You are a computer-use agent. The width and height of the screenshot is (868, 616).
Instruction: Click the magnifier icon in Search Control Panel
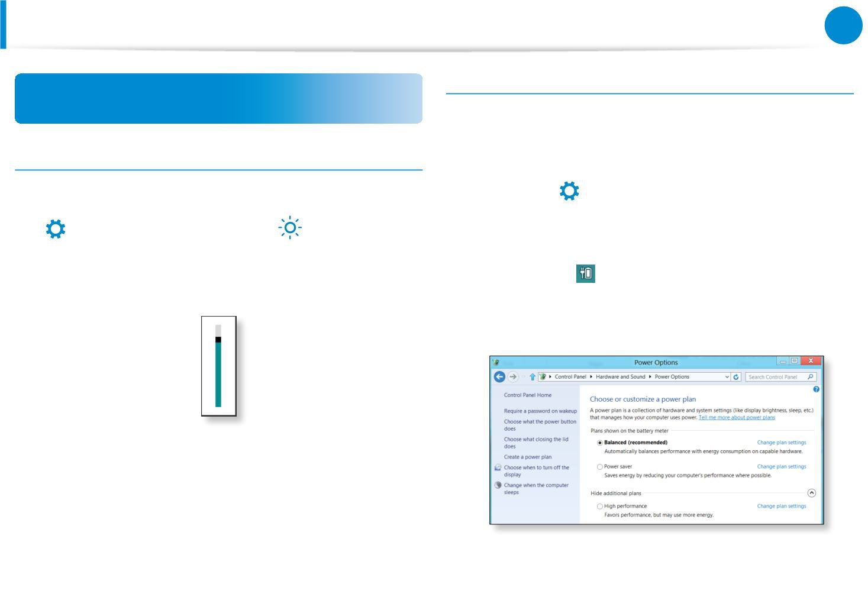810,377
